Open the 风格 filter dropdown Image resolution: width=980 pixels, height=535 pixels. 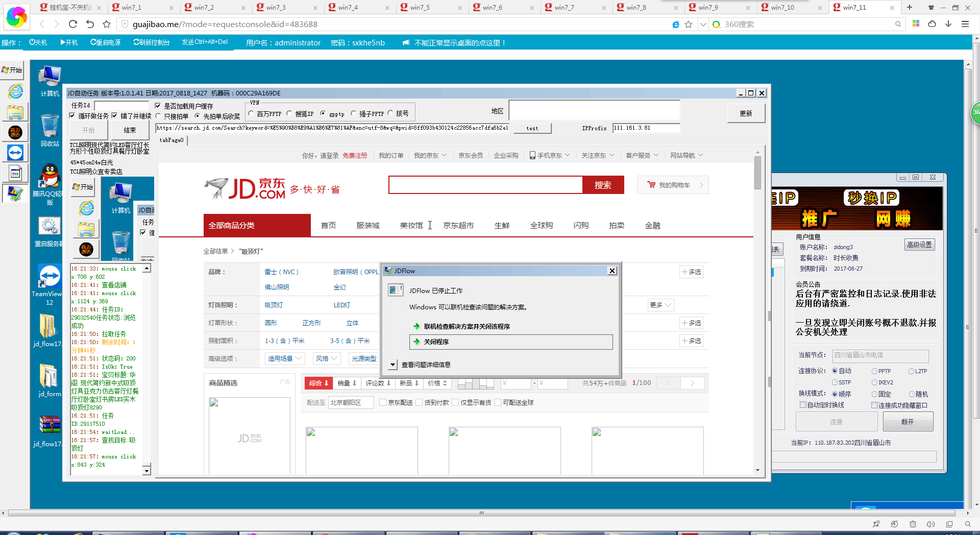[x=327, y=359]
